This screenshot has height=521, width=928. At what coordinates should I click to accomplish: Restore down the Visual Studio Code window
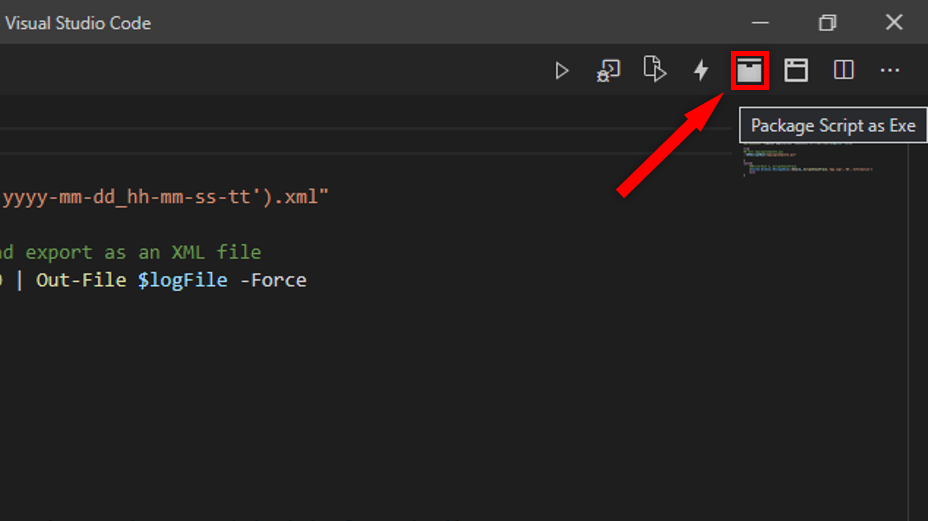827,22
